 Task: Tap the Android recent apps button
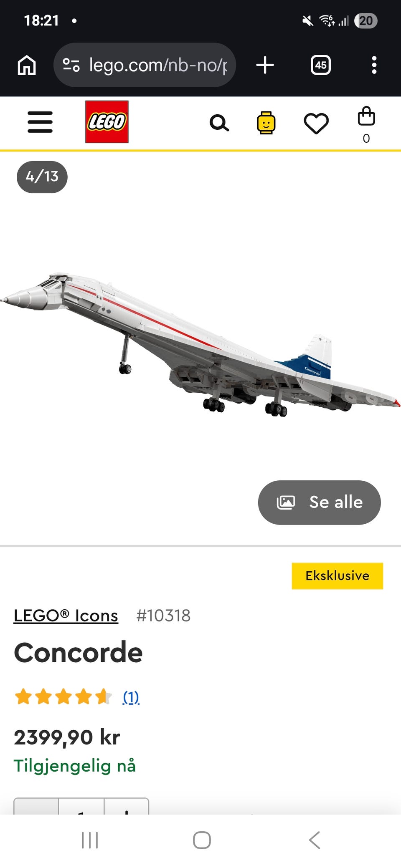[x=90, y=840]
